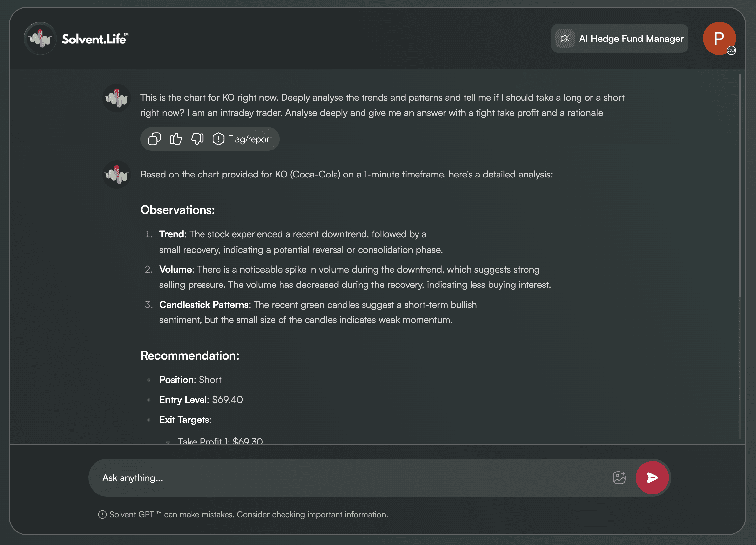Toggle the muted speaker icon beside AI Hedge Fund Manager

[565, 39]
